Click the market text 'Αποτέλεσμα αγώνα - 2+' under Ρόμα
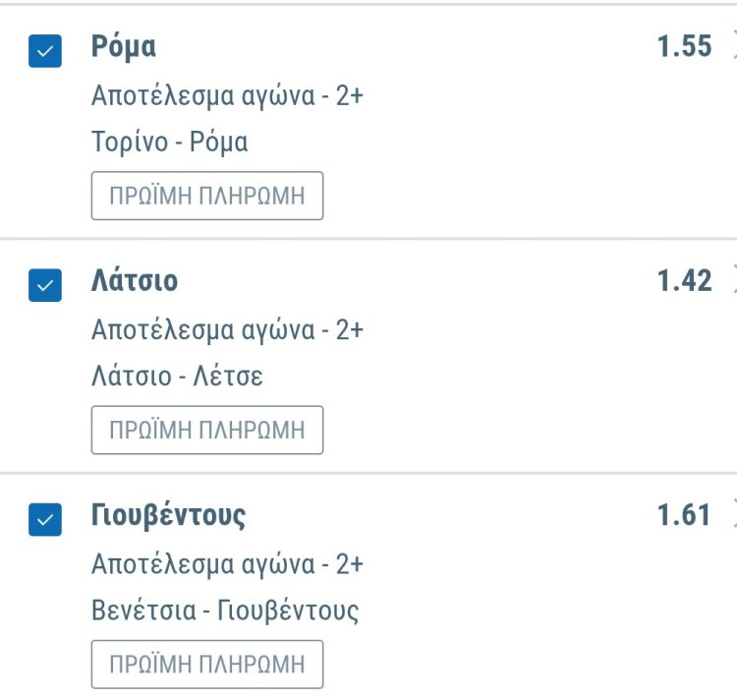This screenshot has width=737, height=700. (x=227, y=95)
